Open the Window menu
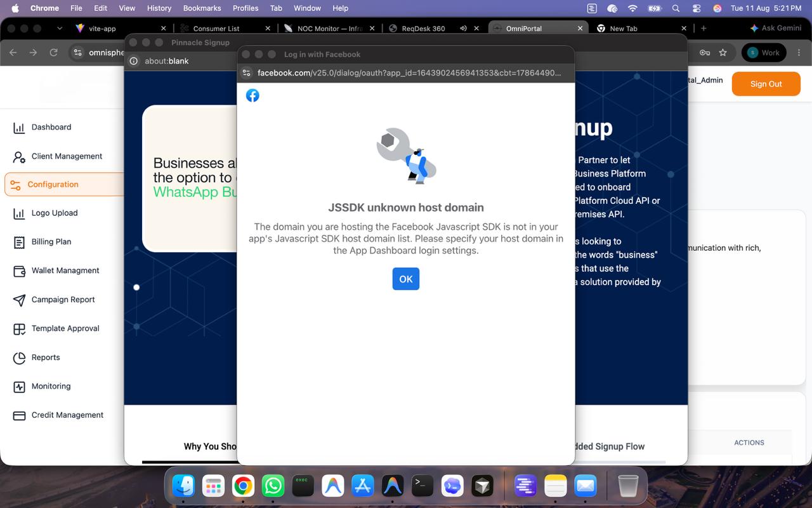 tap(307, 8)
